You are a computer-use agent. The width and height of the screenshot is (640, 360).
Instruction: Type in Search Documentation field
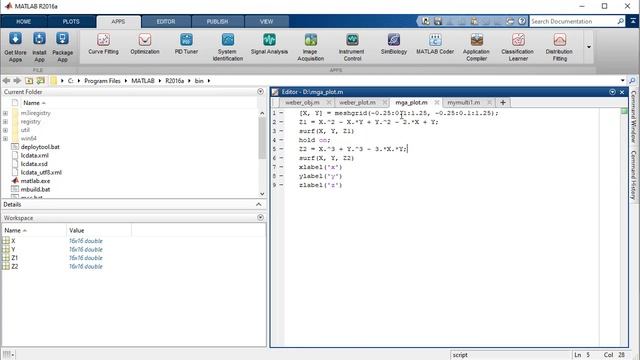(x=572, y=21)
